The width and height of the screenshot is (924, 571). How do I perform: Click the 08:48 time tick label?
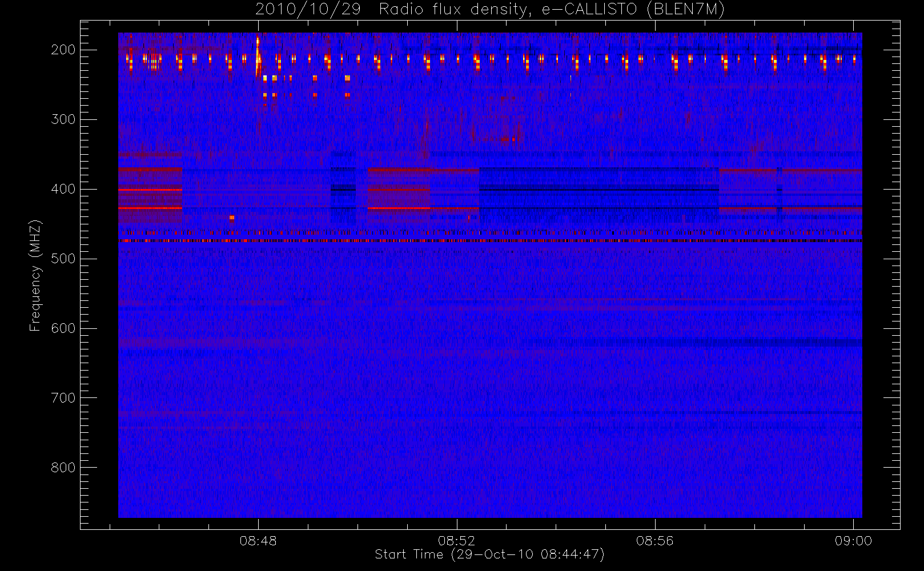click(258, 541)
